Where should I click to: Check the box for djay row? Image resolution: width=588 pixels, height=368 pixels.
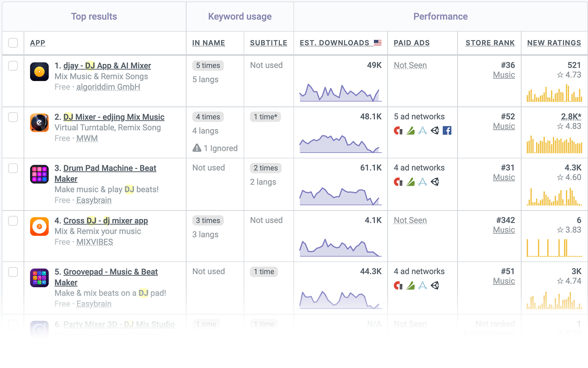pos(13,66)
